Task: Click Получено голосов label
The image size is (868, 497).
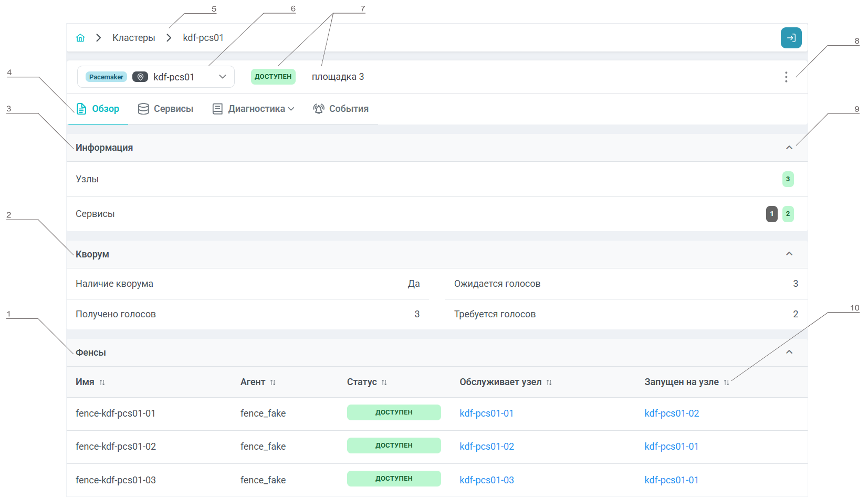Action: tap(116, 314)
